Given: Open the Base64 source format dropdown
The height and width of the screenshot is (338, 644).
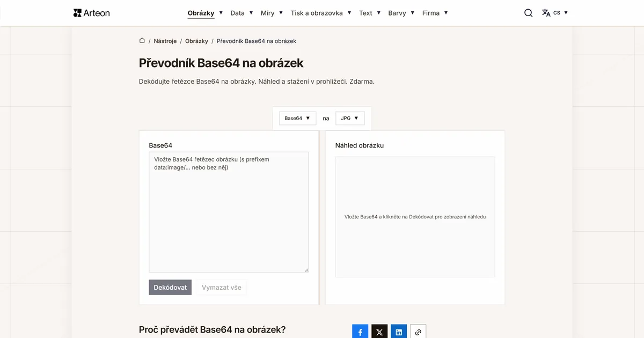Looking at the screenshot, I should tap(298, 118).
